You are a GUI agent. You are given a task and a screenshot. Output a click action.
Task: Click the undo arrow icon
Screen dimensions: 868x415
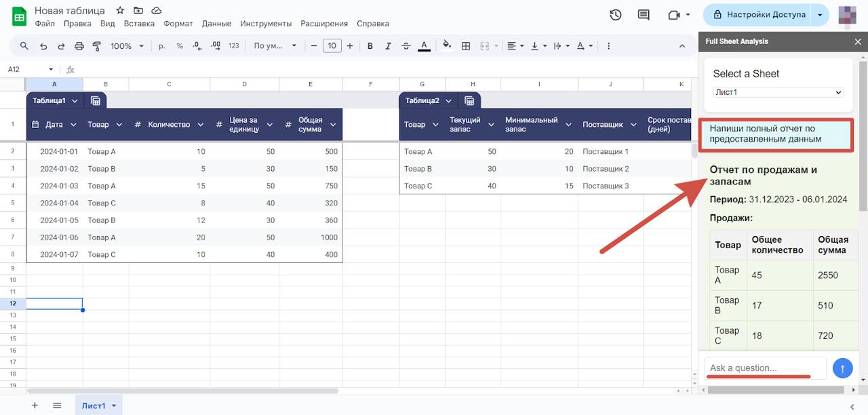(x=43, y=46)
